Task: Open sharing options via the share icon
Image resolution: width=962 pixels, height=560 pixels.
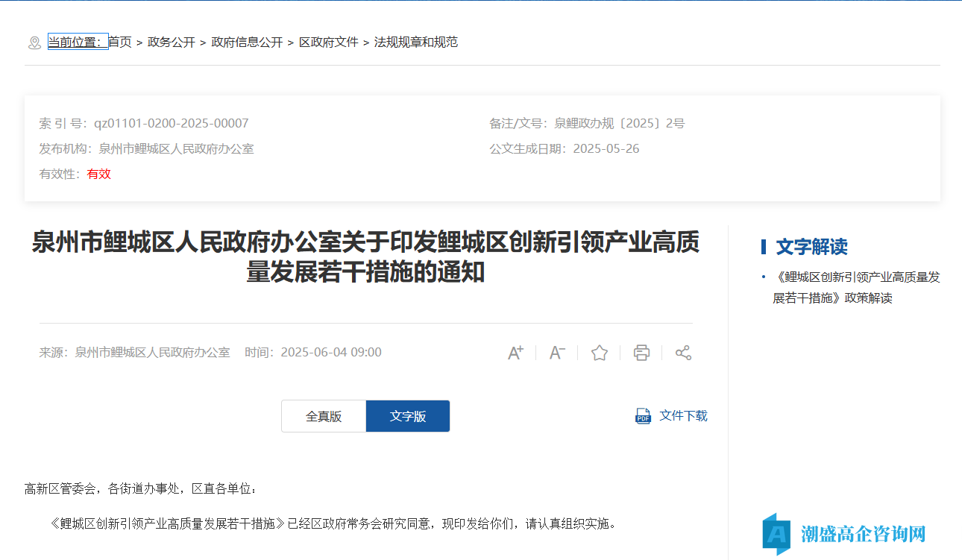Action: (x=683, y=353)
